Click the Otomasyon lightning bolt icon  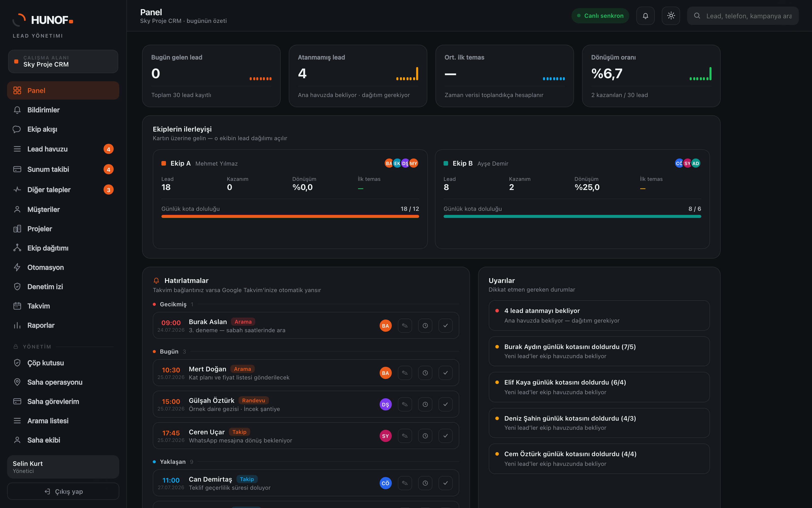(17, 267)
